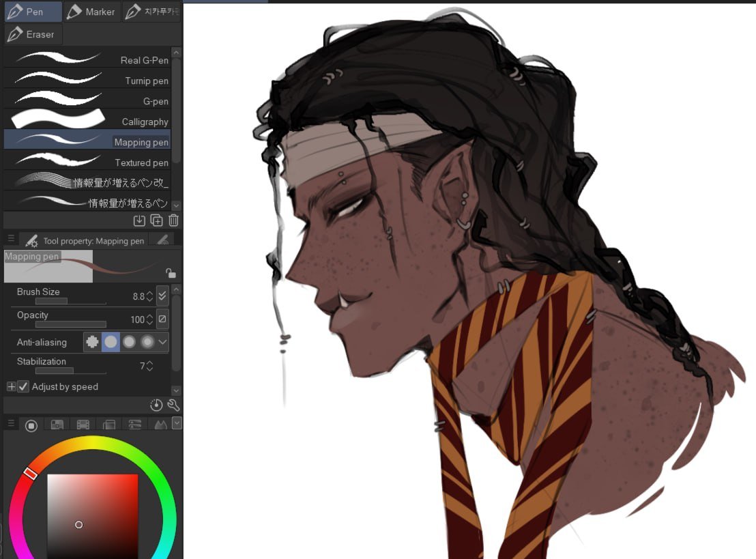756x559 pixels.
Task: Select the Mapping pen brush
Action: pos(87,141)
